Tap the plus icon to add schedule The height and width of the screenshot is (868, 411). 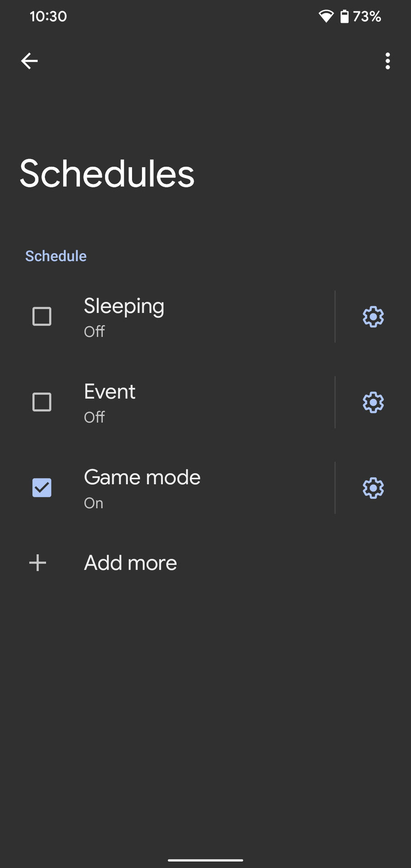pyautogui.click(x=38, y=563)
